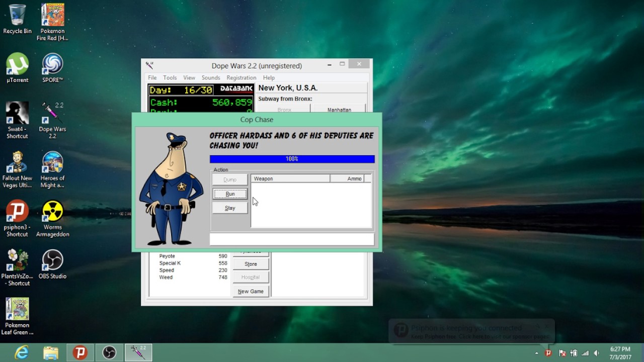This screenshot has width=644, height=362.
Task: Open Internet Explorer from the taskbar
Action: click(x=22, y=353)
